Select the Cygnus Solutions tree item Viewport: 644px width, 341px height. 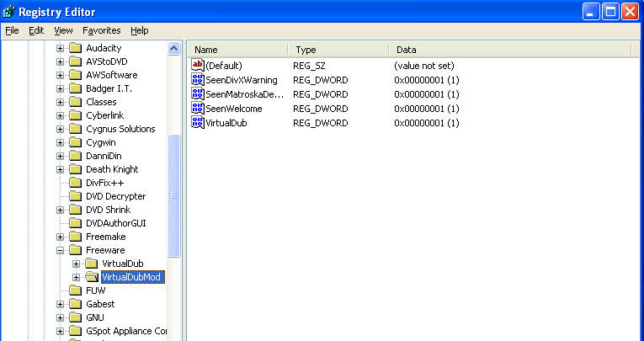(x=120, y=129)
